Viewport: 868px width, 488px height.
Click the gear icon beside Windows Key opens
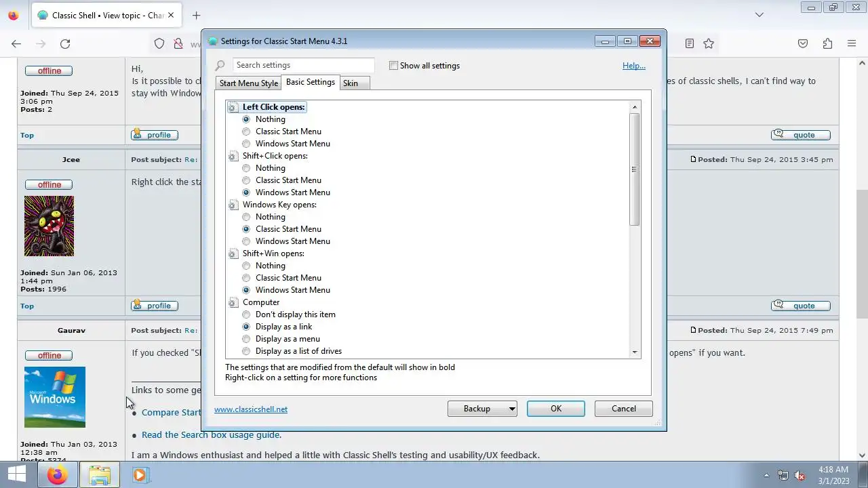point(233,205)
